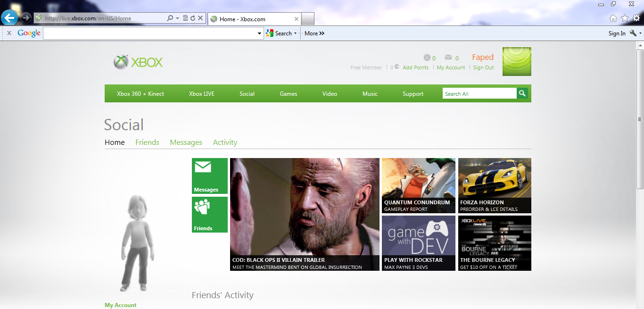Open the Play with Rockstar tile

(x=419, y=243)
